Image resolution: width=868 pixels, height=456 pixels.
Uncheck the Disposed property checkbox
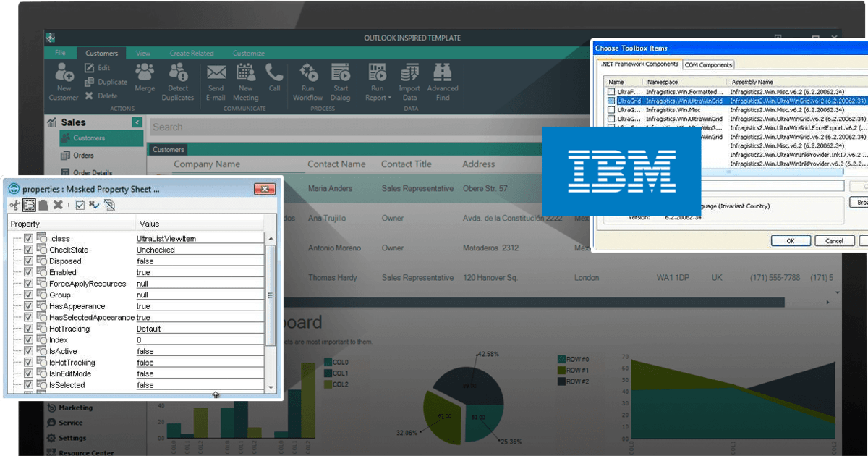pos(28,261)
